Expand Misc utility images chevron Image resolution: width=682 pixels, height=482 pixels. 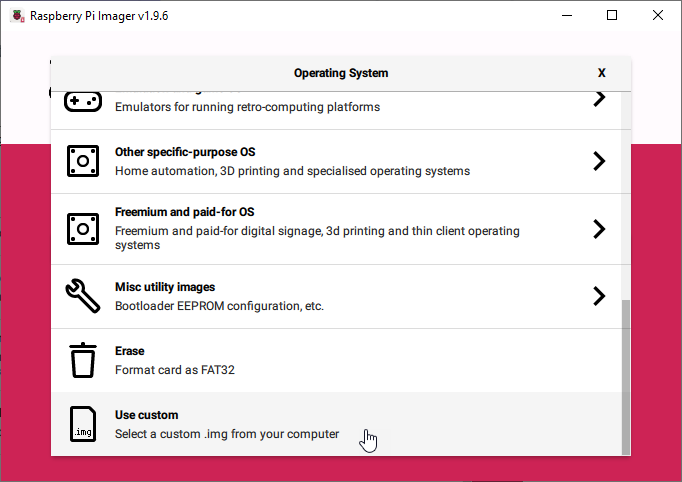coord(599,296)
